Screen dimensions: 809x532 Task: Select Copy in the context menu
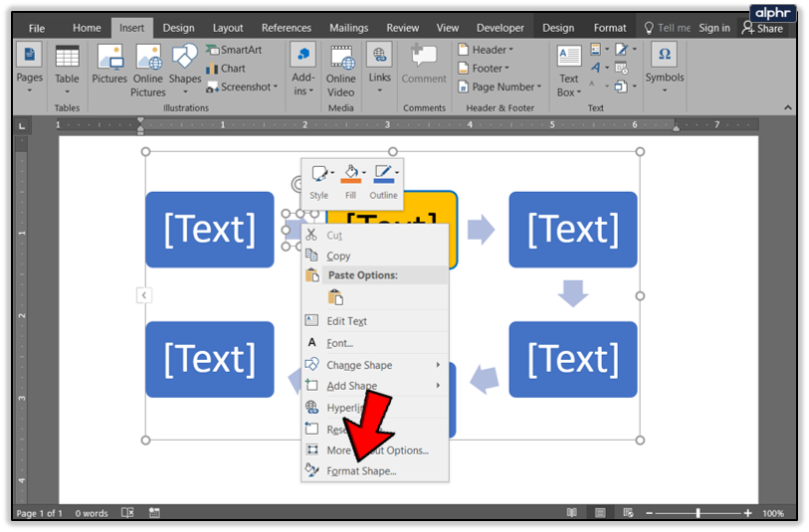[338, 257]
